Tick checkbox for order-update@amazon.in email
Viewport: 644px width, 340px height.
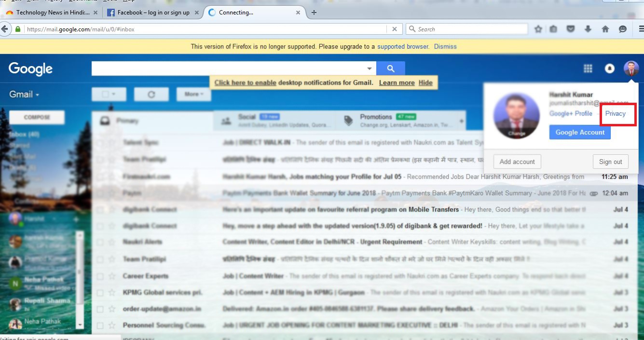coord(99,309)
